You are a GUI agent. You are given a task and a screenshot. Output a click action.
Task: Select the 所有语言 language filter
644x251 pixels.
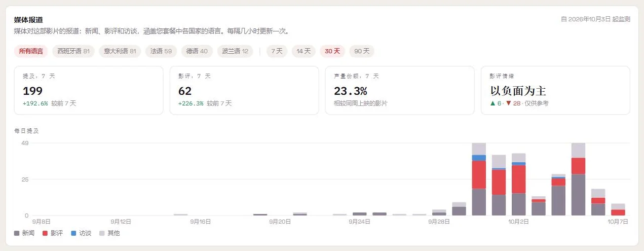point(31,51)
